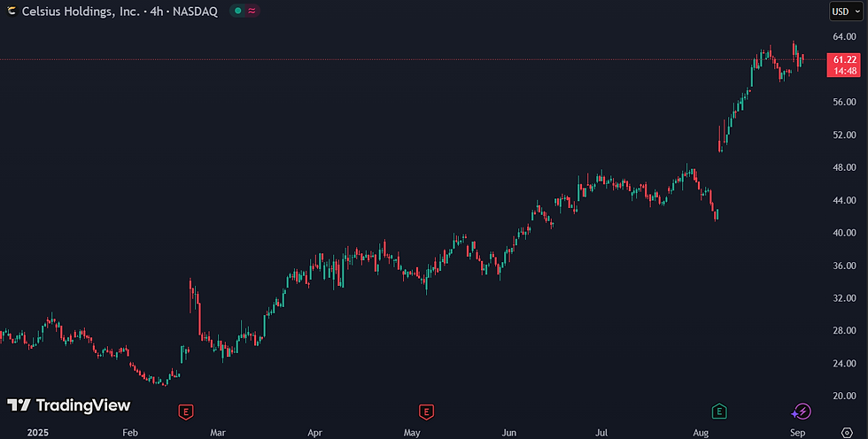Click the green earnings marker in August
This screenshot has height=439, width=868.
click(x=719, y=412)
